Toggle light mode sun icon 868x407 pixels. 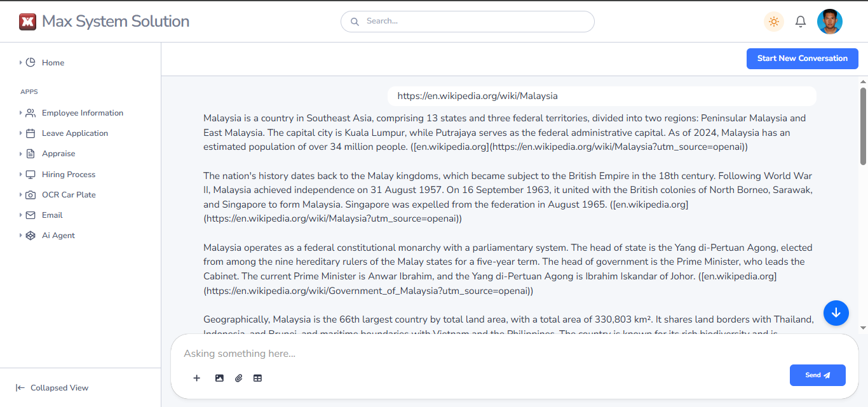pos(773,22)
